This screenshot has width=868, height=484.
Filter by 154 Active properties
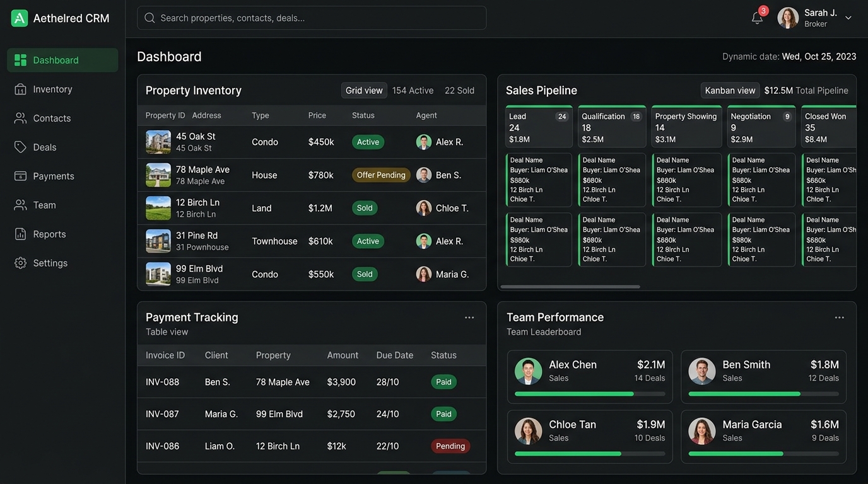pos(413,90)
